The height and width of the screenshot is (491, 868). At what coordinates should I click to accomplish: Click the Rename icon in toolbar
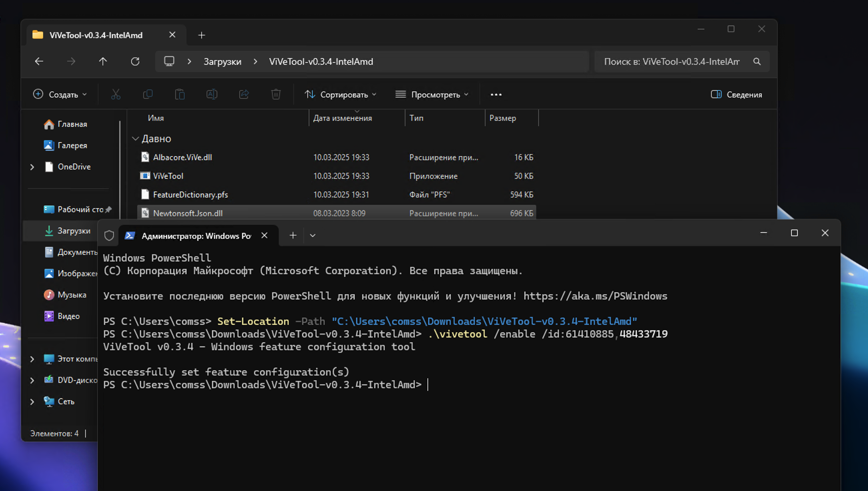(x=212, y=94)
